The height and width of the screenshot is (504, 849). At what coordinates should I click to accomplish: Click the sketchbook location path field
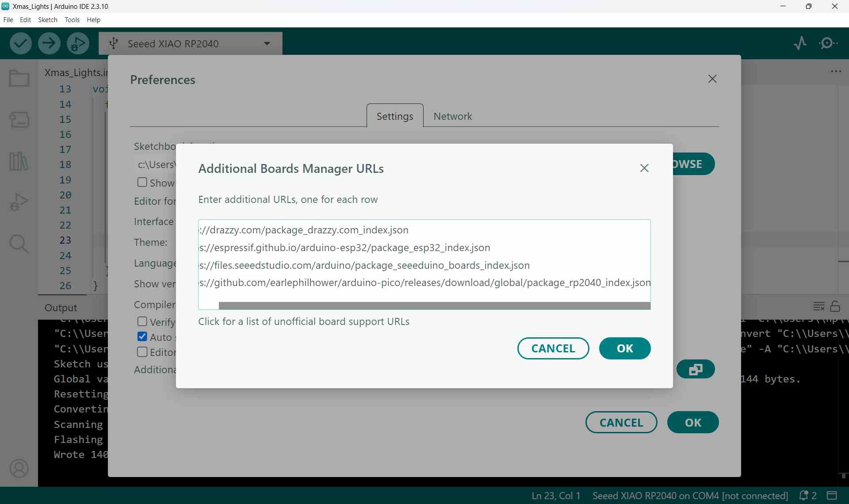coord(156,164)
